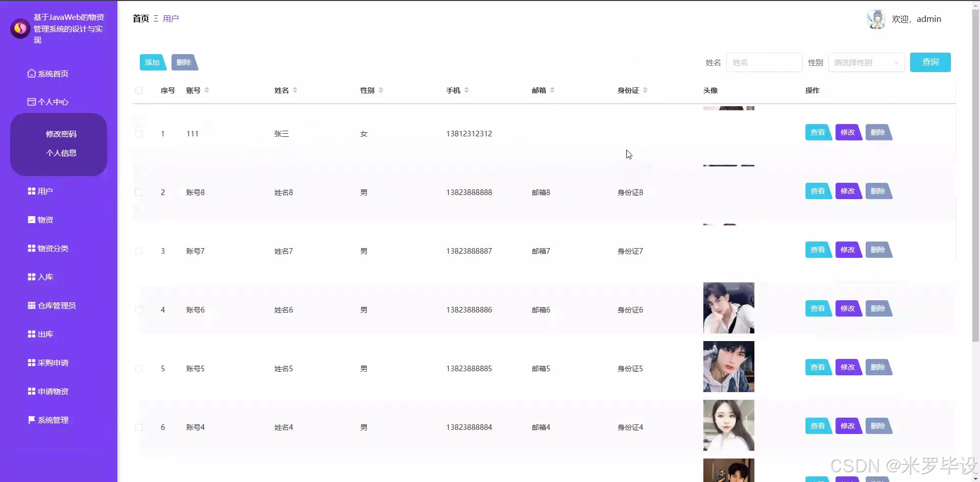
Task: Check the box for row 账号7
Action: click(x=139, y=251)
